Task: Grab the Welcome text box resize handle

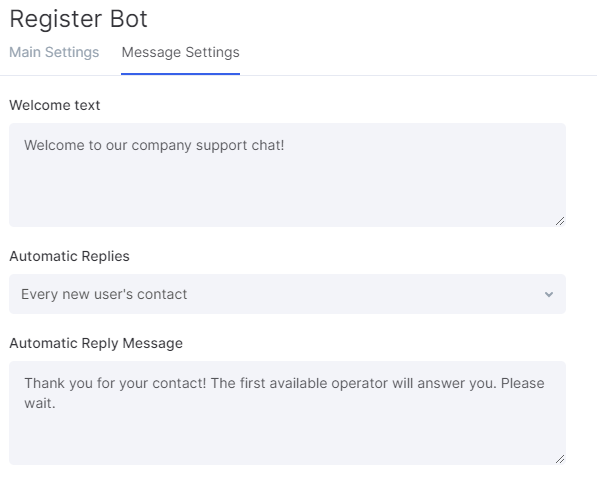Action: pos(560,221)
